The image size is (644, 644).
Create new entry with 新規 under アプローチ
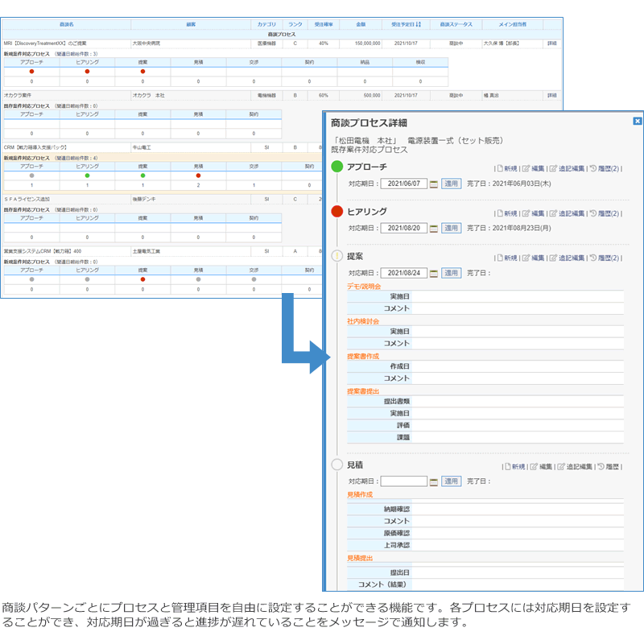tap(506, 168)
